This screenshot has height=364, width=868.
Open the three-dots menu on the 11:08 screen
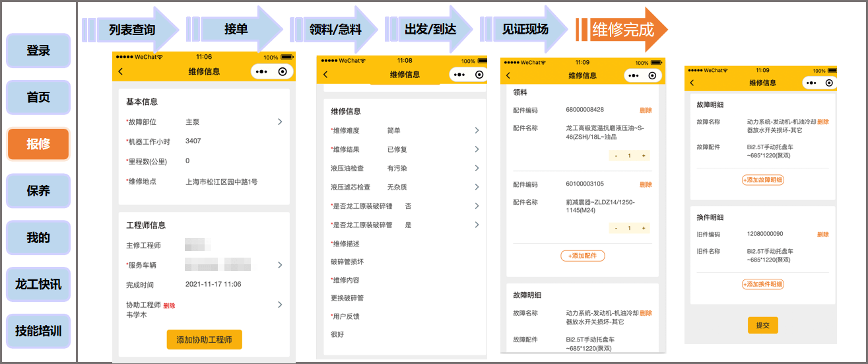(461, 75)
